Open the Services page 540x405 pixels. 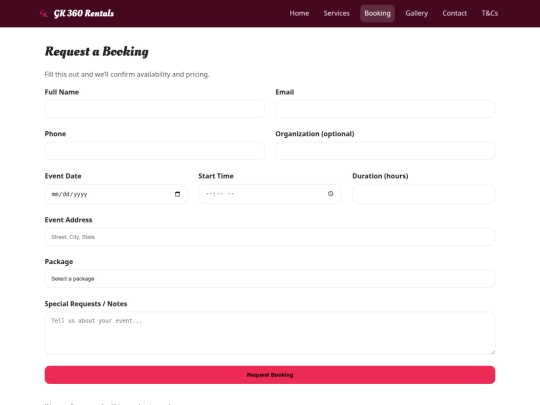pos(336,13)
